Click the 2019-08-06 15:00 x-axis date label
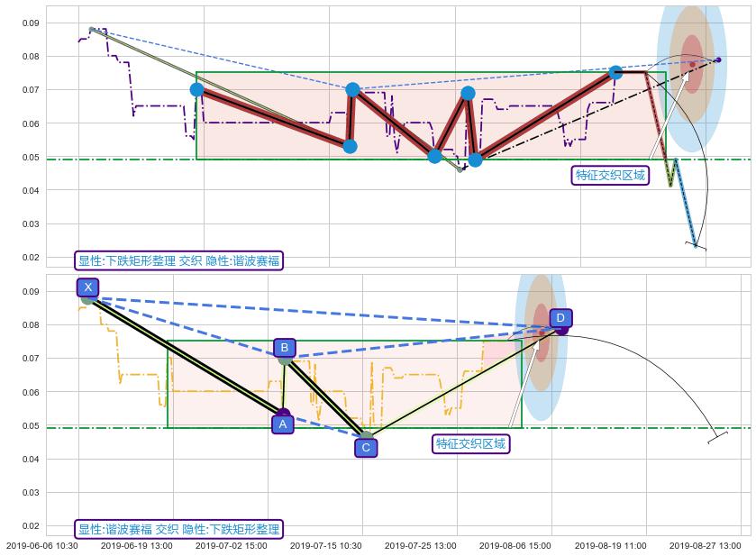The height and width of the screenshot is (556, 756). point(515,545)
